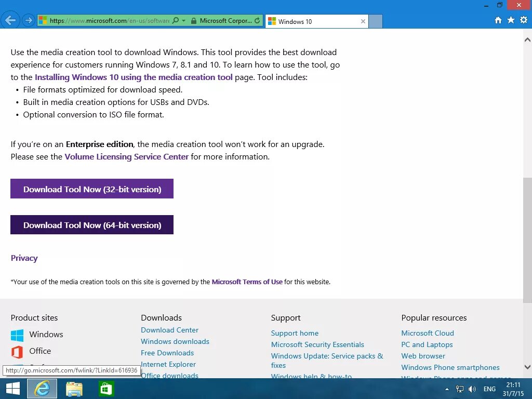532x399 pixels.
Task: Go forward with the browser forward arrow
Action: tap(29, 20)
